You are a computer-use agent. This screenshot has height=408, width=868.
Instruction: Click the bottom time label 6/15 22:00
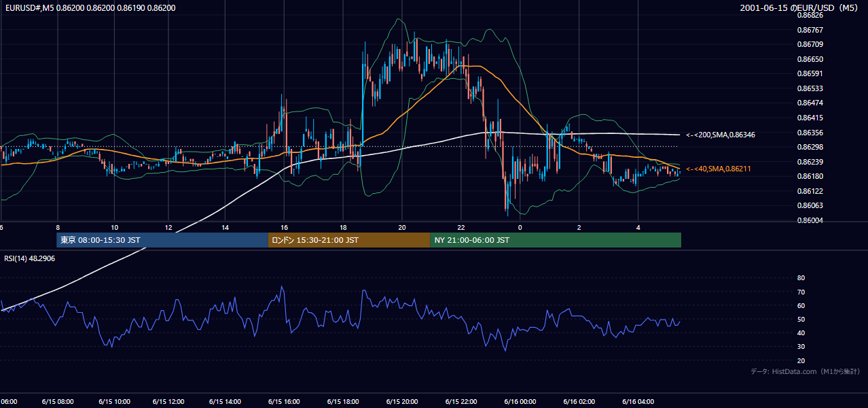coord(461,402)
